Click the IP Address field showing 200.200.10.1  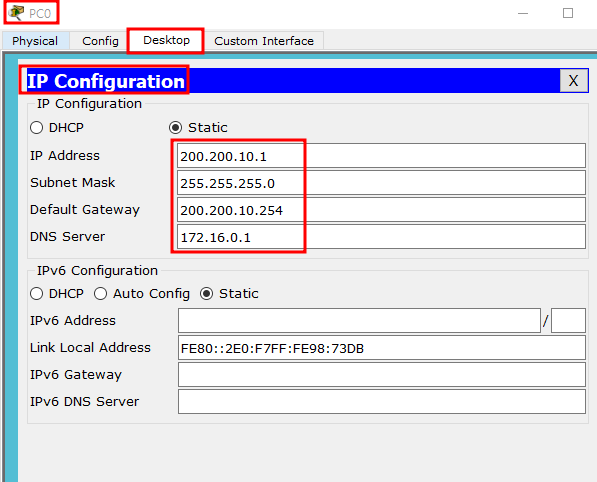(x=381, y=156)
